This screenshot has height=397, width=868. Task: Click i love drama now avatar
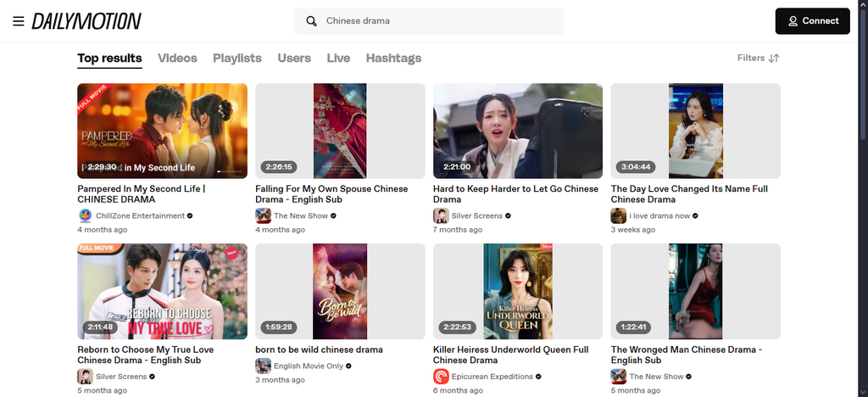(619, 215)
